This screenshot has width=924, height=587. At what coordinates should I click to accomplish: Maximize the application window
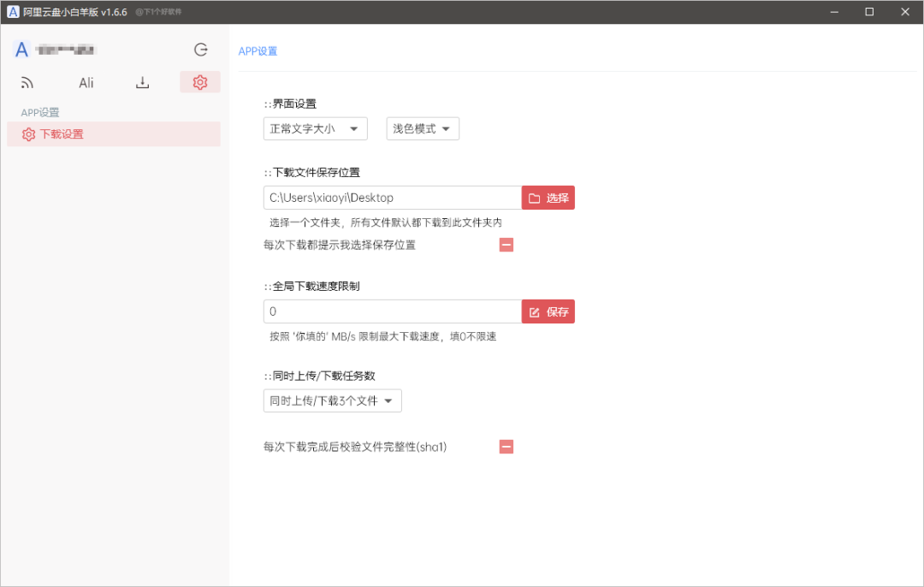[x=869, y=12]
